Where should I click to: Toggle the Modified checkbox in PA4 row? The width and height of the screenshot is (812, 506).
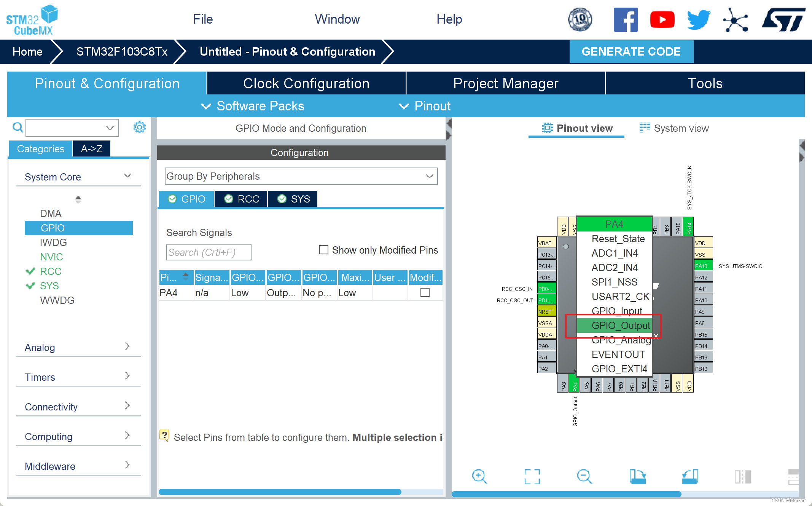pyautogui.click(x=425, y=292)
